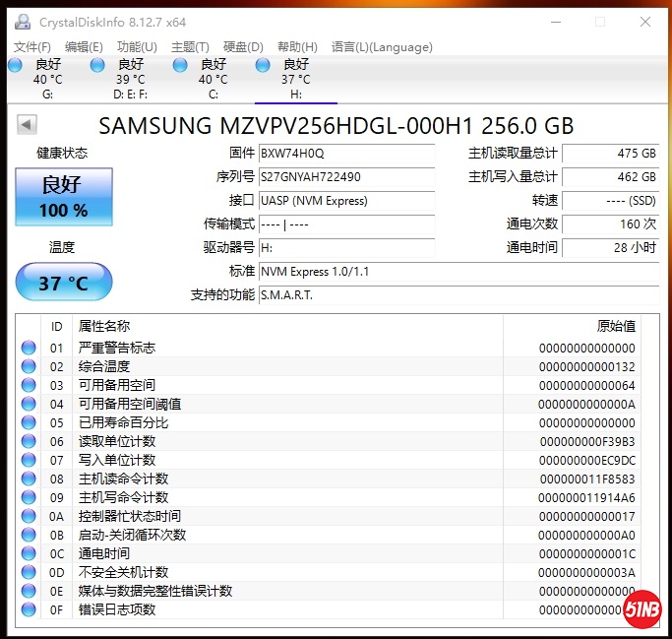
Task: Select the 已用寿命百分比 attribute row
Action: [x=123, y=422]
